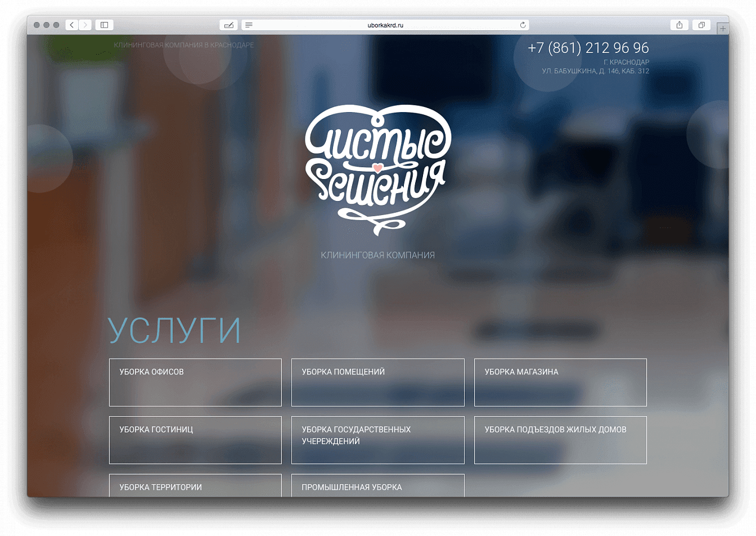Click the annotate pencil icon beside address bar
The height and width of the screenshot is (536, 756).
pyautogui.click(x=228, y=25)
